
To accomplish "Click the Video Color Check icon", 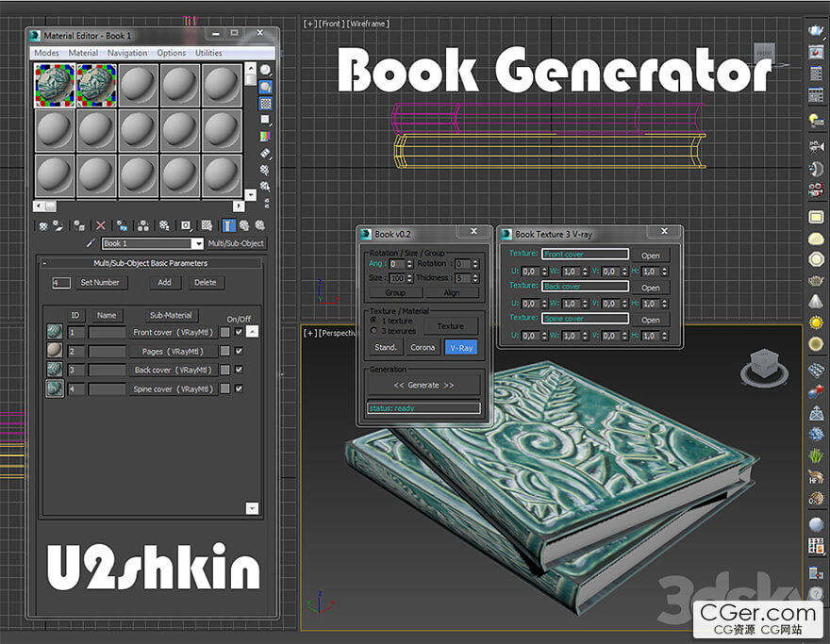I will click(265, 137).
